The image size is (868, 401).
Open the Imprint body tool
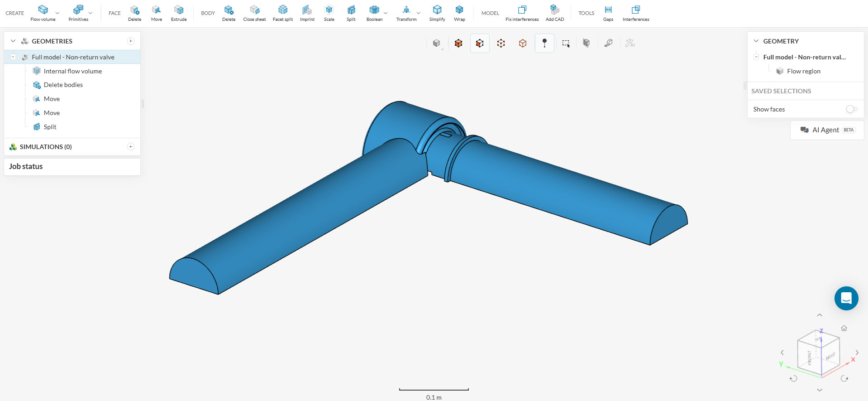coord(307,13)
